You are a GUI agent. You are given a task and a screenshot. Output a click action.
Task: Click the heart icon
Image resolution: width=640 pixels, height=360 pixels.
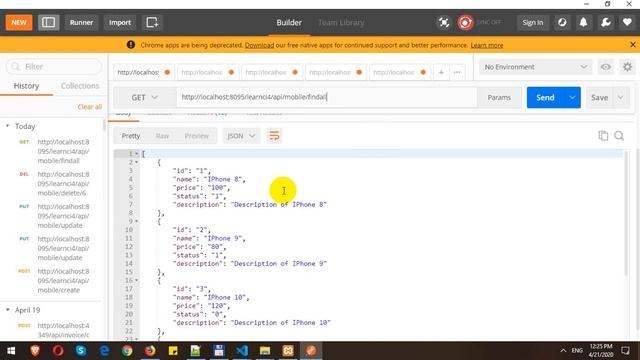627,22
